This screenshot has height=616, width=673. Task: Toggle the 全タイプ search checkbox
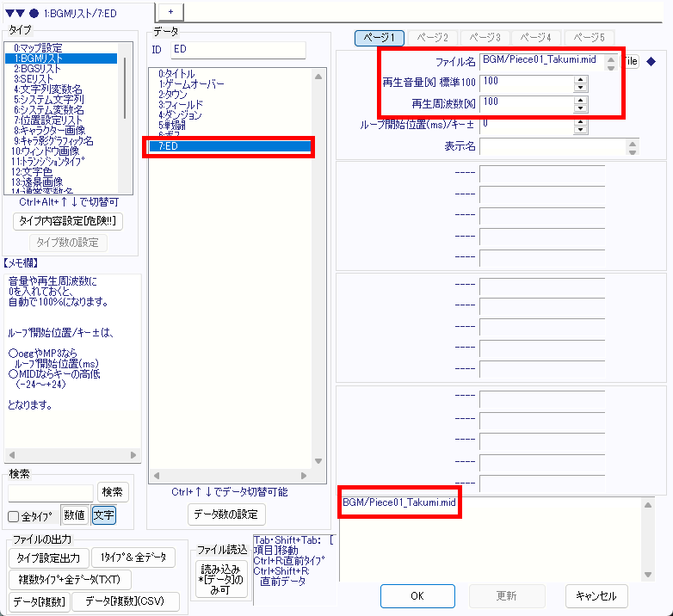pyautogui.click(x=14, y=516)
